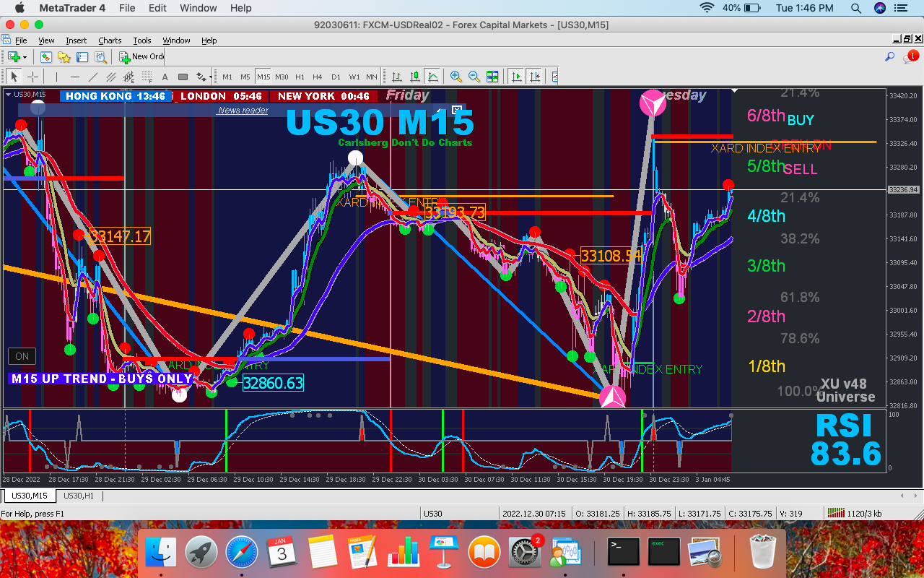924x578 pixels.
Task: Click the search magnifier in MT4 toolbar
Action: click(890, 56)
